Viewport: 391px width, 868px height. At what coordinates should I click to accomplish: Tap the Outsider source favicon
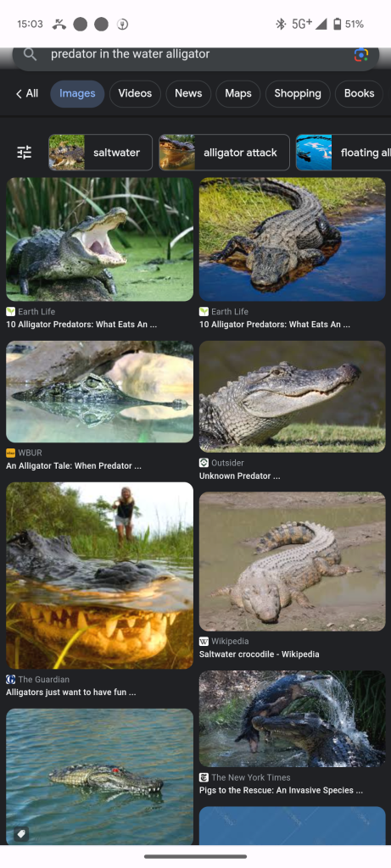(x=204, y=463)
